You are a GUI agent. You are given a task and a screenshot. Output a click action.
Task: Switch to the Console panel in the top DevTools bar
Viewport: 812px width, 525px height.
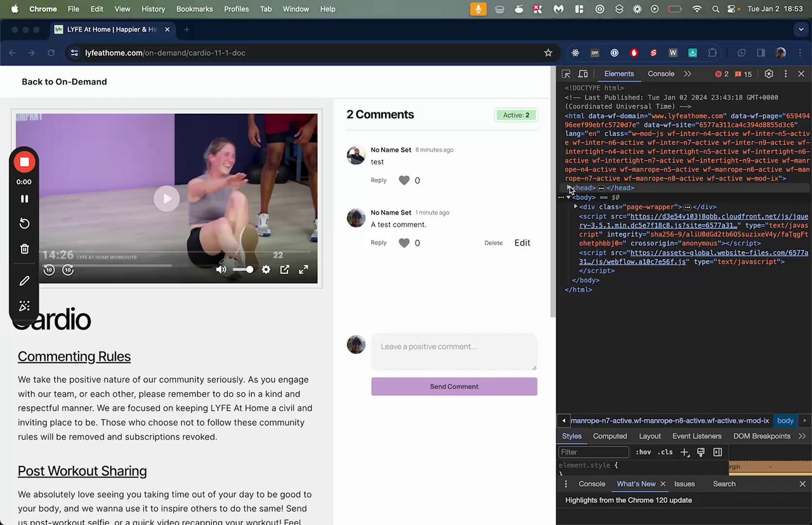(661, 74)
